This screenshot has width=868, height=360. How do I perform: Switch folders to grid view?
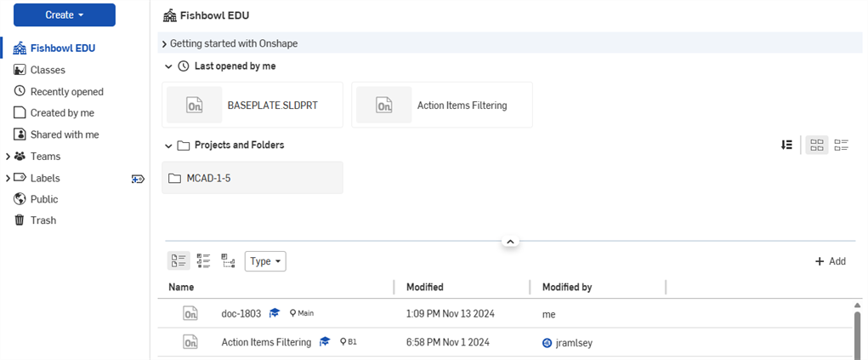(x=816, y=146)
